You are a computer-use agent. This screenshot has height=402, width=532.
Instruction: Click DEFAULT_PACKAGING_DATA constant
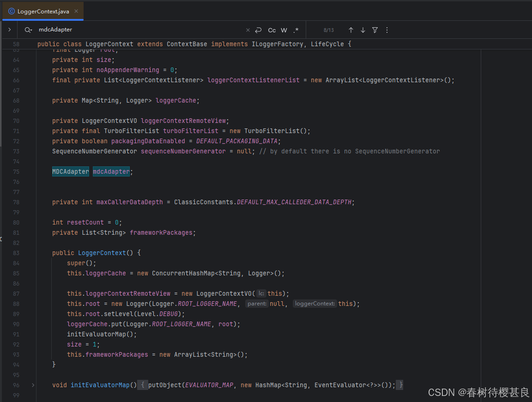coord(237,141)
